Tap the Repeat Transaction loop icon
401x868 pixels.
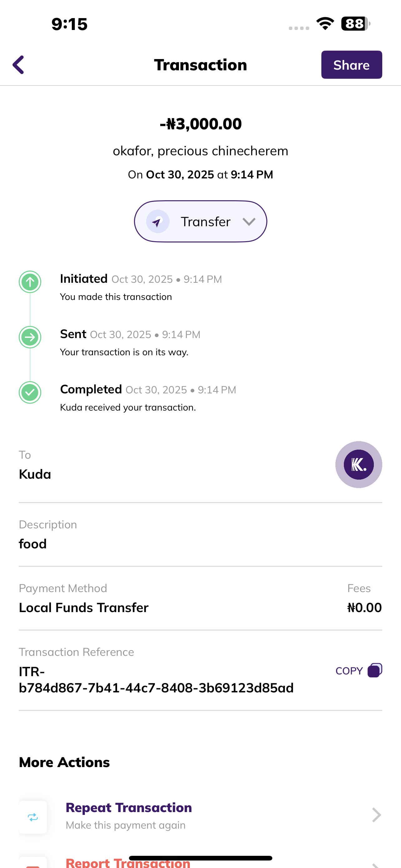[33, 817]
